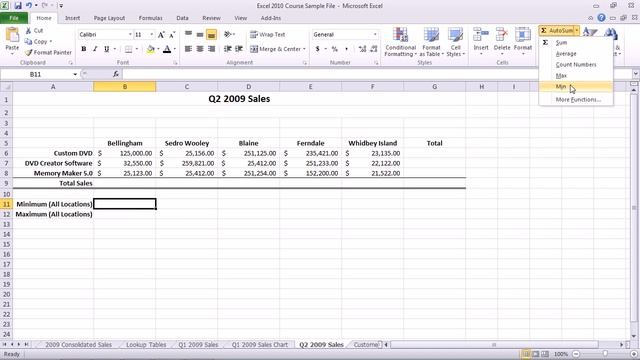This screenshot has height=360, width=640.
Task: Expand Merge & Center dropdown arrow
Action: (x=304, y=49)
